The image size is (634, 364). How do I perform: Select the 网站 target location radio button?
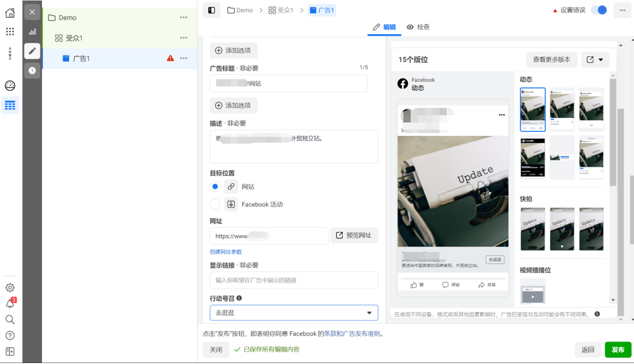pyautogui.click(x=215, y=186)
